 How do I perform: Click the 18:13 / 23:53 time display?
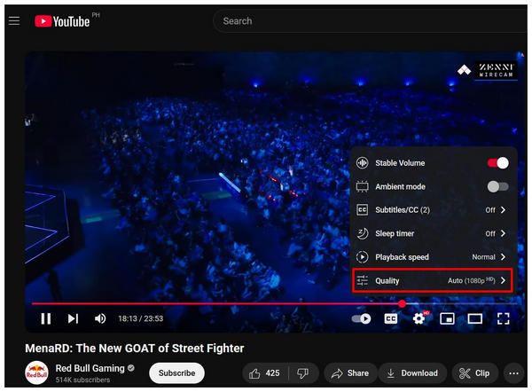(140, 318)
